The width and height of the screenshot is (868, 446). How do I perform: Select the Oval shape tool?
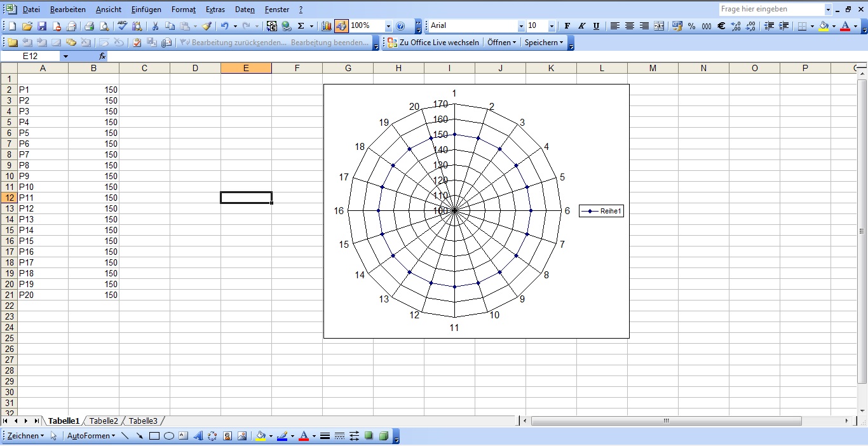pyautogui.click(x=169, y=436)
